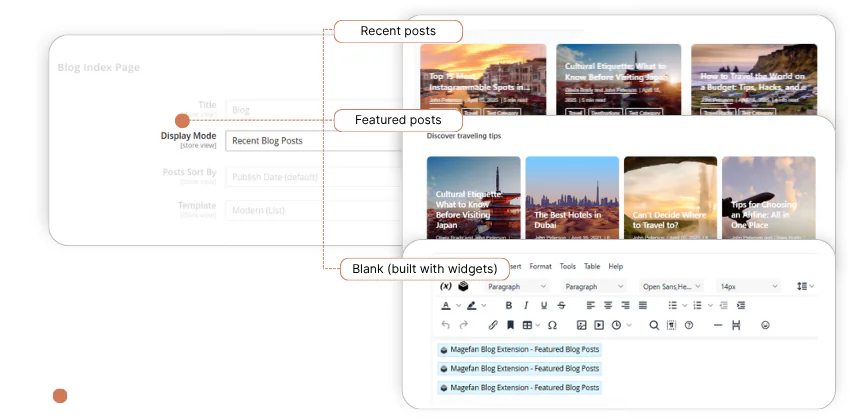850x420 pixels.
Task: Toggle strikethrough text formatting
Action: point(561,305)
